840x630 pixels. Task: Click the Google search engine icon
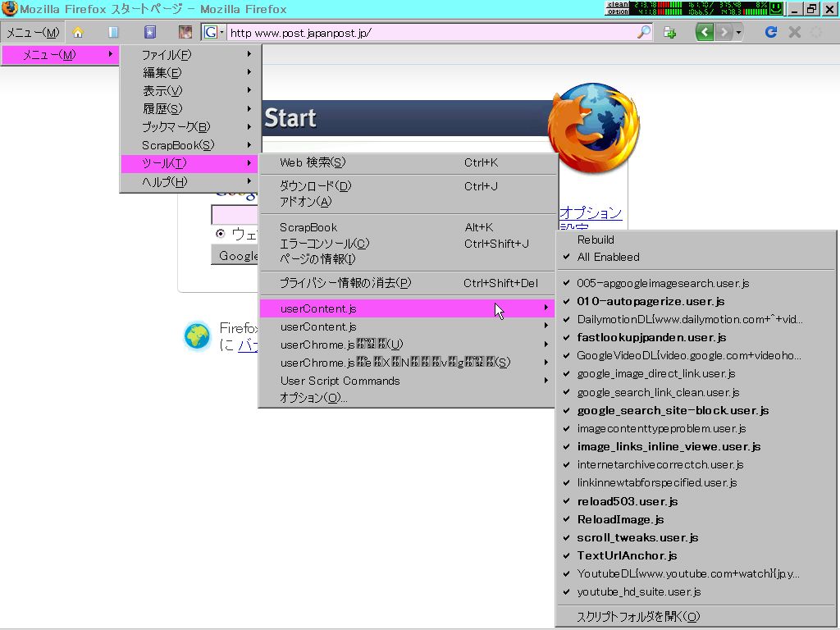[x=211, y=32]
